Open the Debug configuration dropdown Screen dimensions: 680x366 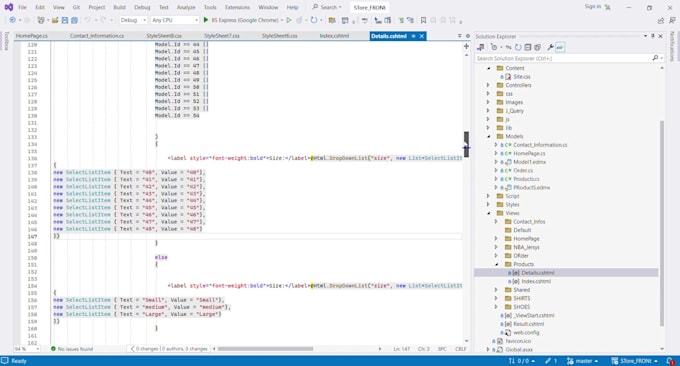point(133,20)
